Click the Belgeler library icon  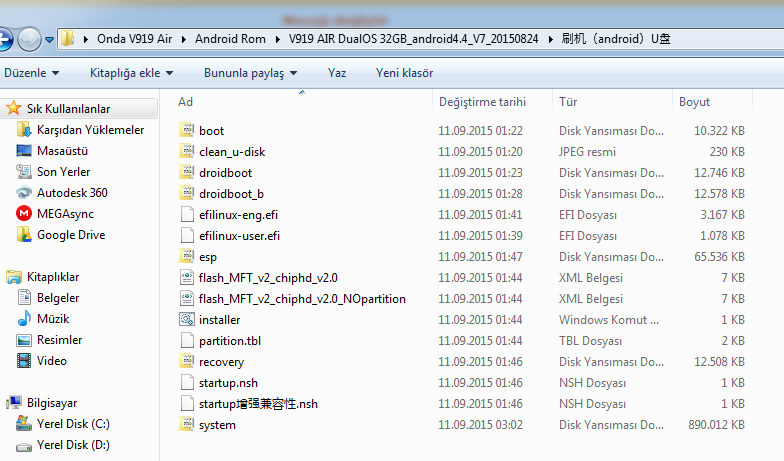click(24, 298)
